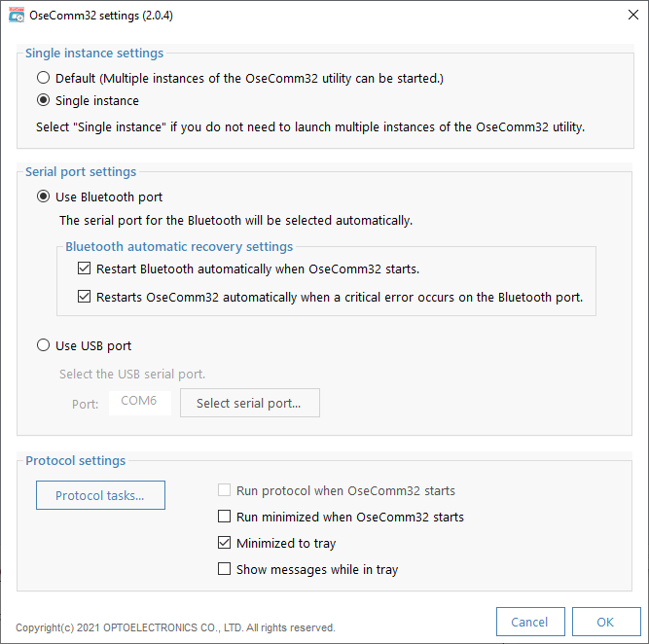This screenshot has width=649, height=644.
Task: Enable Run minimized when OseComm32 starts
Action: point(224,517)
